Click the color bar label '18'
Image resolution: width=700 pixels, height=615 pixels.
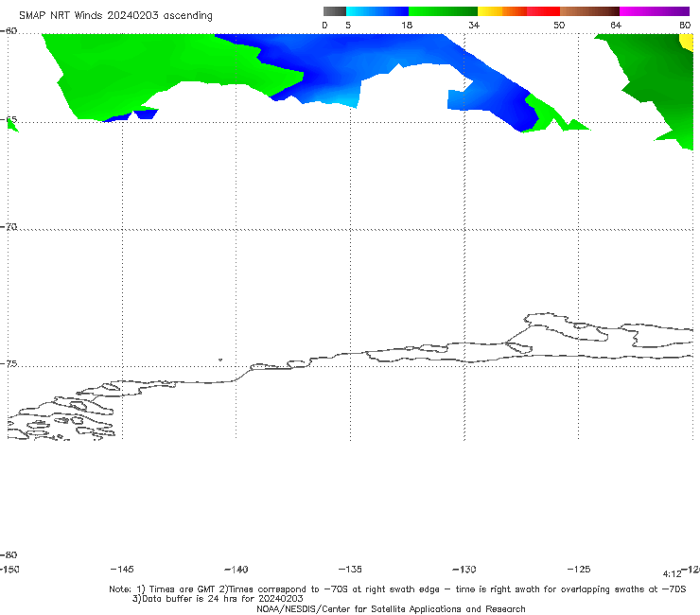point(407,26)
